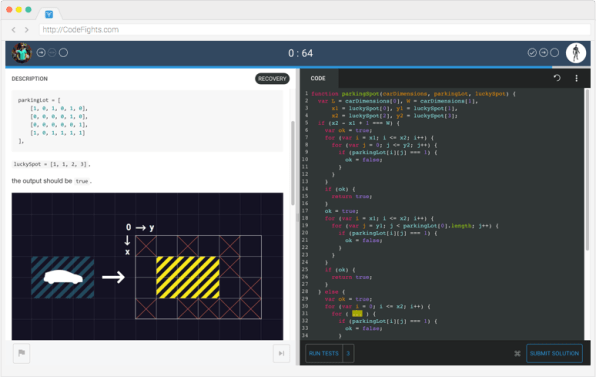Click the left player avatar photo

coord(22,53)
